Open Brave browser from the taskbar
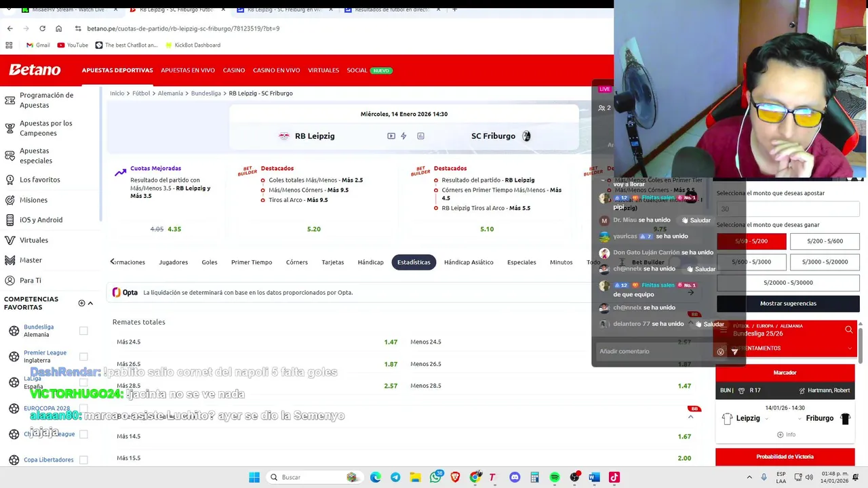The width and height of the screenshot is (868, 488). pyautogui.click(x=455, y=477)
